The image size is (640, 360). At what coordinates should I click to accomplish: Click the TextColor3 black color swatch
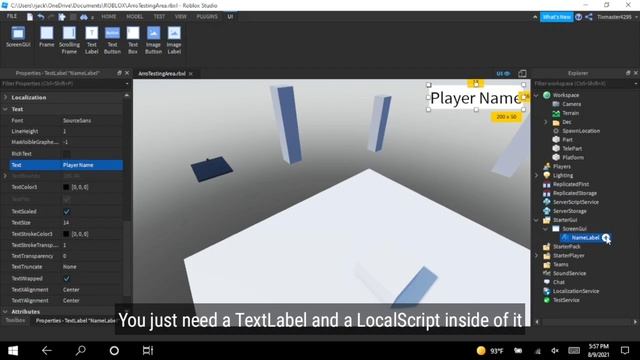pos(66,187)
